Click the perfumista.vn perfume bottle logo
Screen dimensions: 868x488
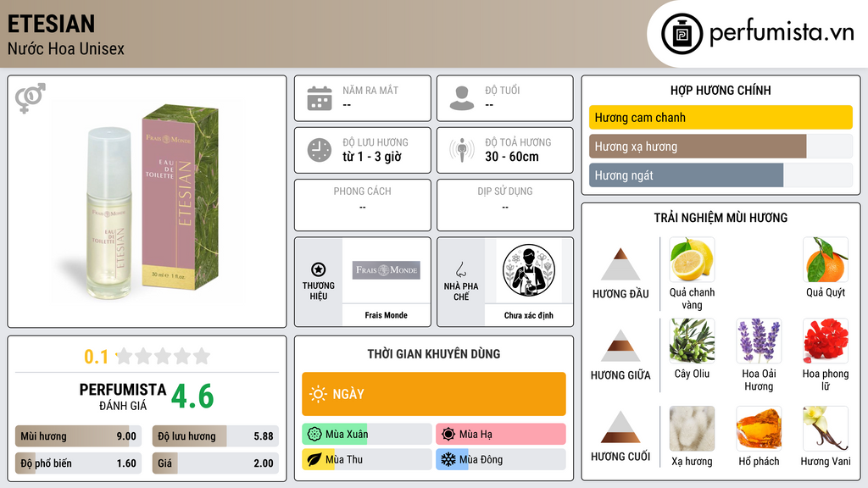(682, 34)
